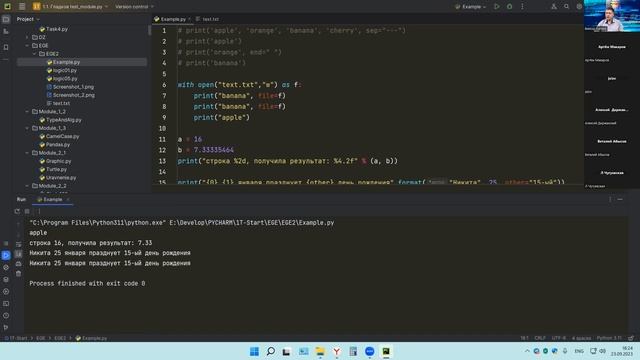Expand the DZ folder
The width and height of the screenshot is (640, 360).
[27, 37]
